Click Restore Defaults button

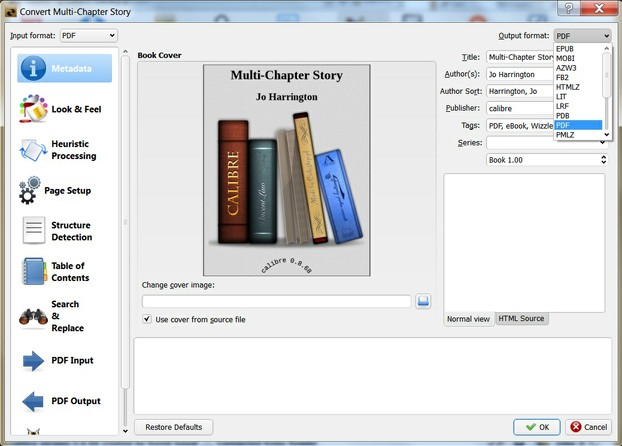click(x=174, y=427)
